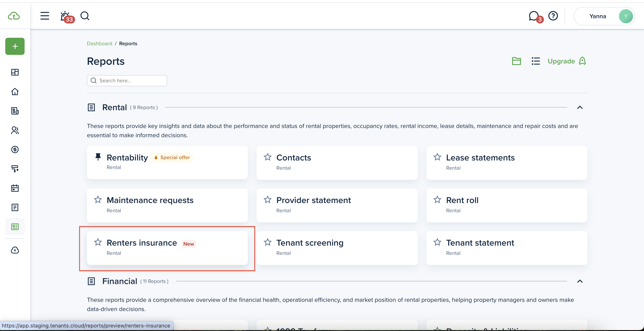Unpin the Rentability report
This screenshot has height=331, width=644.
[x=98, y=157]
